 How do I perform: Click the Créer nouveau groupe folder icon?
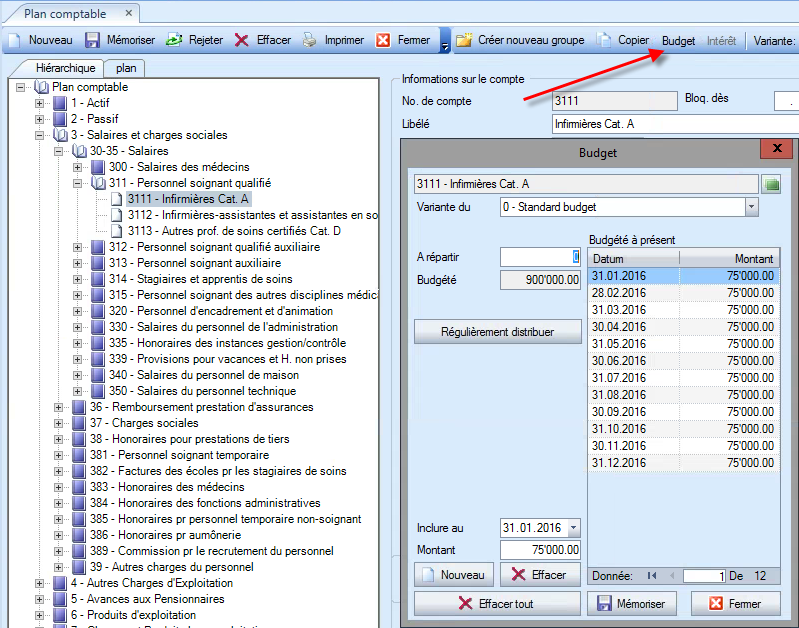(x=464, y=41)
